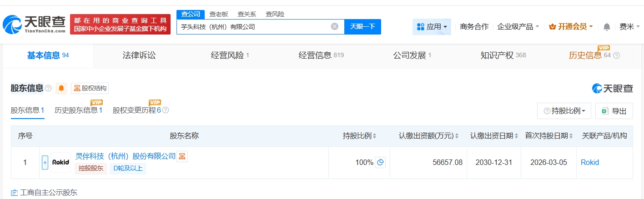Export data with the 导出 button
Viewport: 644px width, 199px height.
click(x=614, y=111)
